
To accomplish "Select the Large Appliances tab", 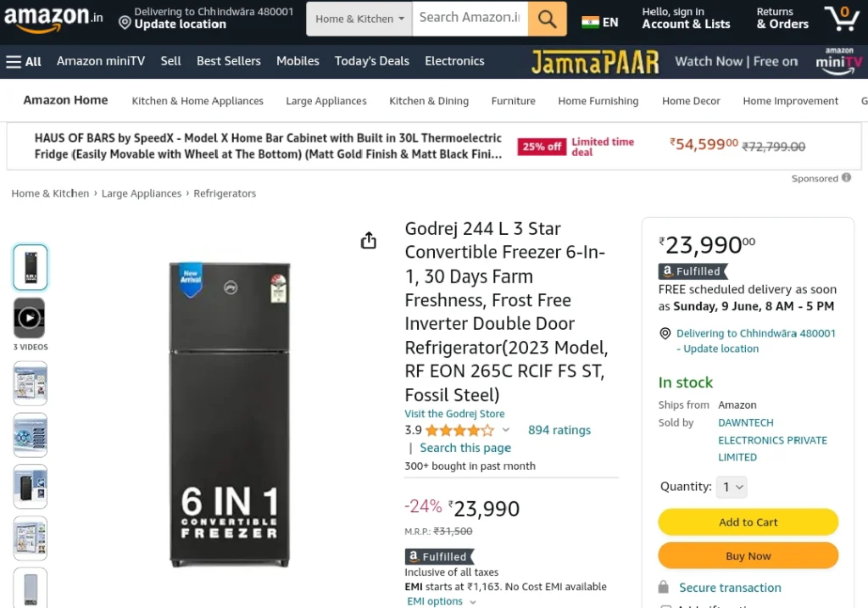I will click(326, 101).
